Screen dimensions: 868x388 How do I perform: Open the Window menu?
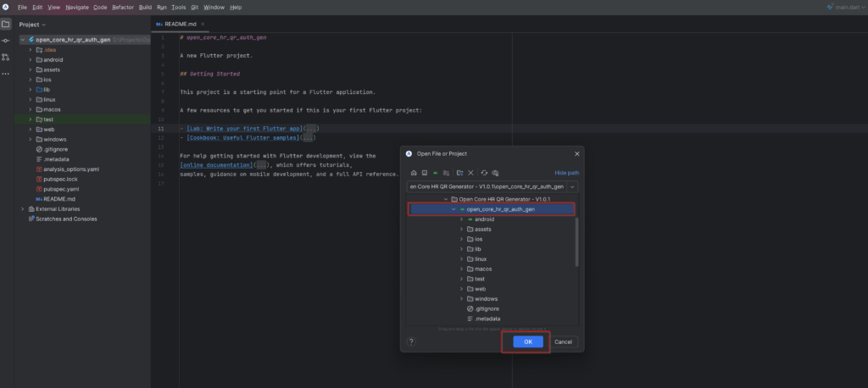[x=214, y=7]
